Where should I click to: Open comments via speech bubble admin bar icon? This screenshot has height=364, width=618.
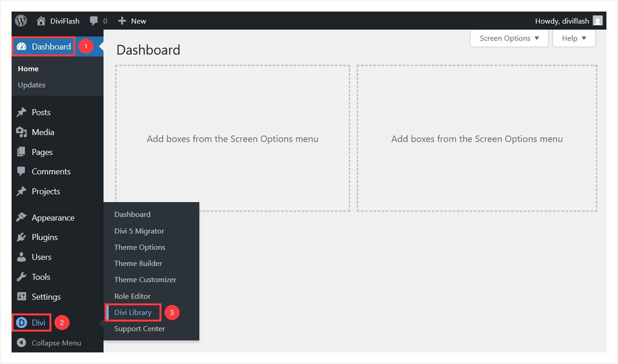click(x=94, y=21)
